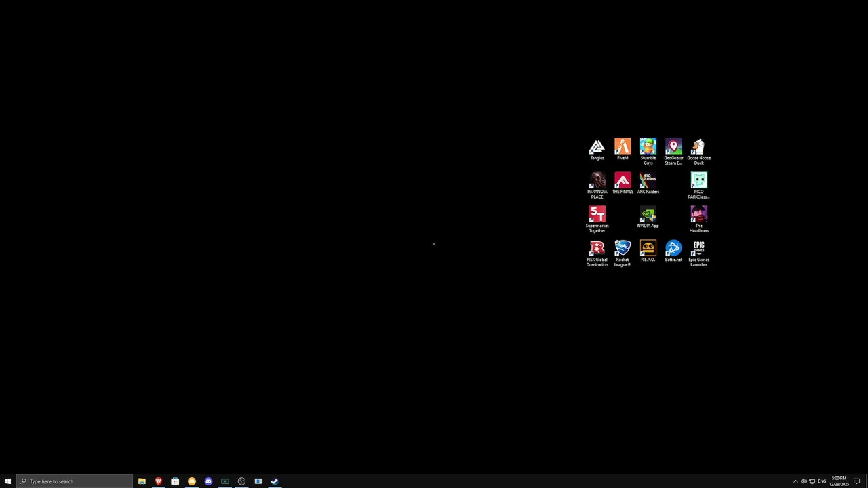Viewport: 868px width, 488px height.
Task: Select the PARANOIA PLACE desktop icon
Action: 597,186
